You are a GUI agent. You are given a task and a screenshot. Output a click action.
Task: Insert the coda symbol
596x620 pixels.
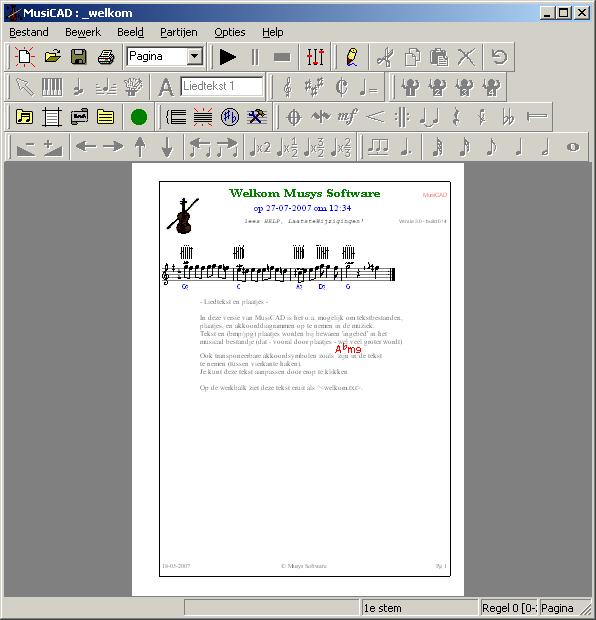coord(294,117)
